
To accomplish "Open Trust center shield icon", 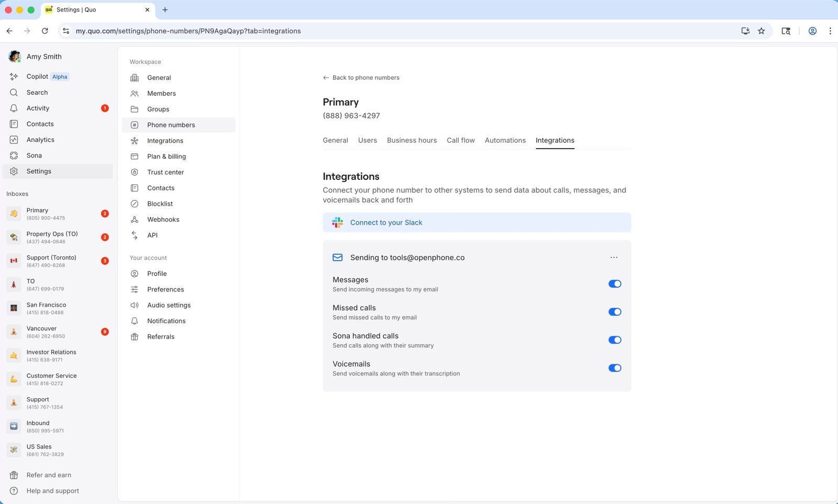I will 135,172.
